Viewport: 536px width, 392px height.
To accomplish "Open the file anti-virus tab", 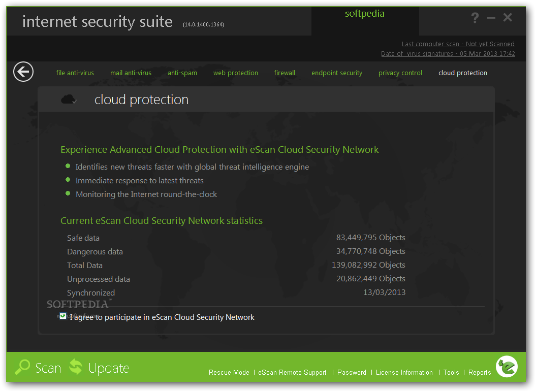I will coord(75,73).
